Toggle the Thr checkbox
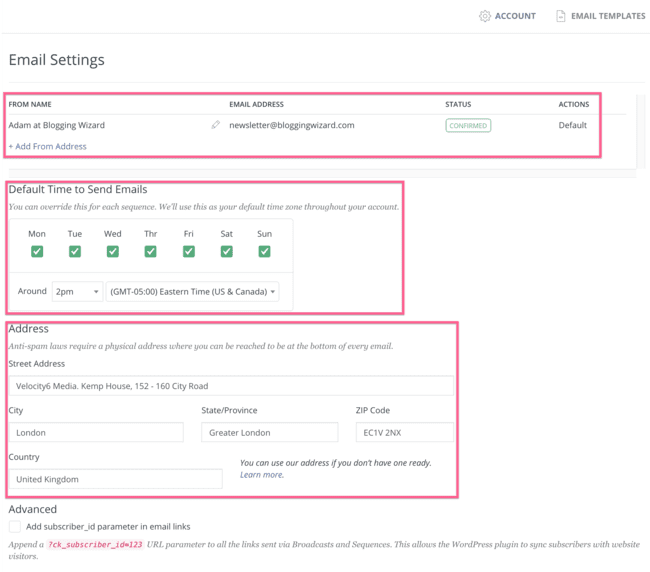The height and width of the screenshot is (572, 650). point(150,251)
